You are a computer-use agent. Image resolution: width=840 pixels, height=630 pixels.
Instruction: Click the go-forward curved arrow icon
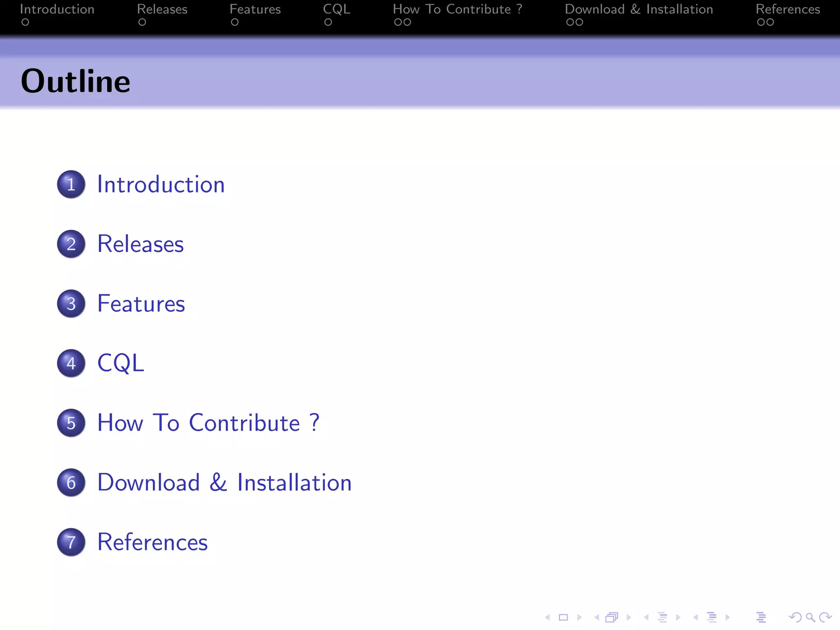(825, 617)
